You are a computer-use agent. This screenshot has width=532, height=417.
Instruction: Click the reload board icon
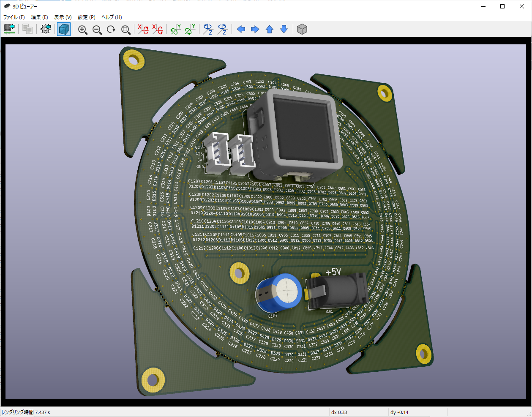pos(9,29)
